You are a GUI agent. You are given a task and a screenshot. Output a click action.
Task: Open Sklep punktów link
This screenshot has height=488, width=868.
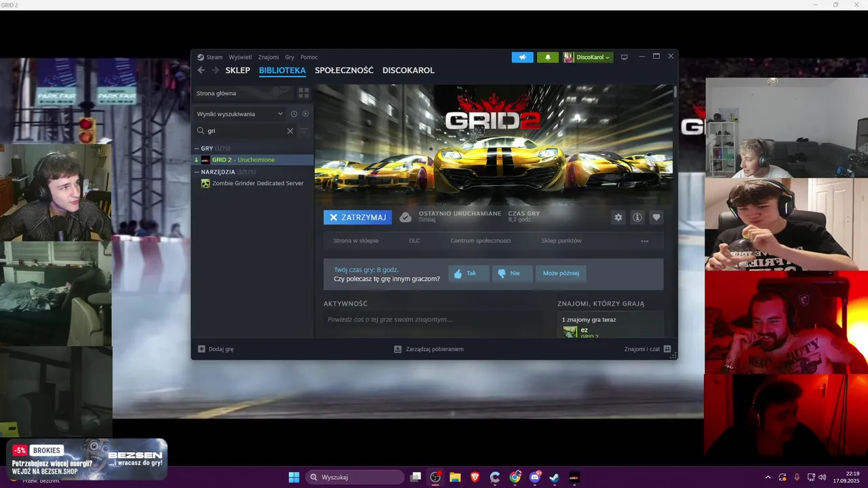coord(561,241)
